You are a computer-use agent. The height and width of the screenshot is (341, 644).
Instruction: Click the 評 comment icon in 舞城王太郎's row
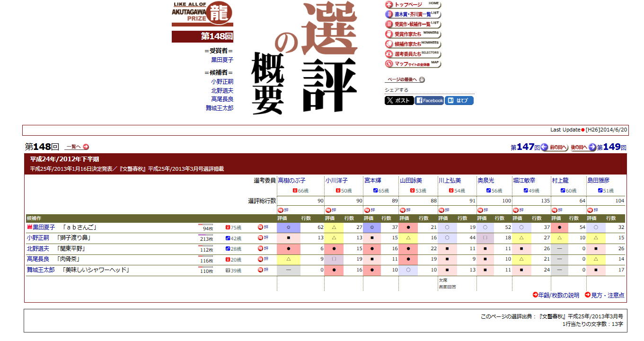pos(263,270)
